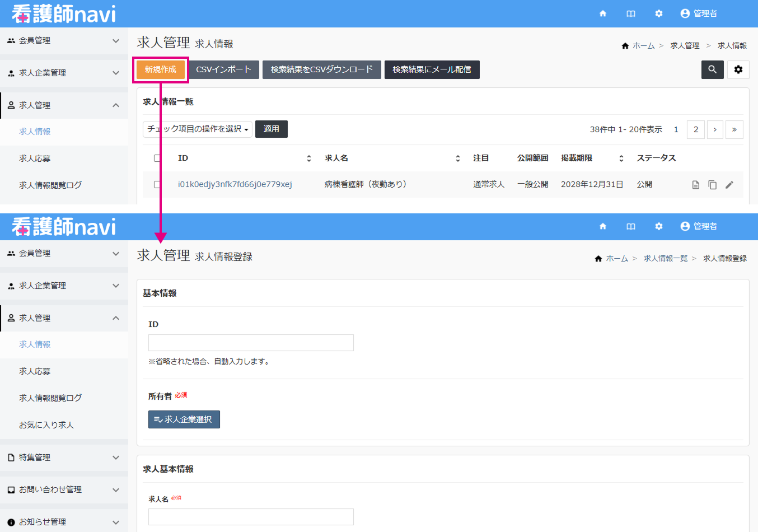The height and width of the screenshot is (532, 758).
Task: Select all rows with the header checkbox
Action: pos(157,158)
